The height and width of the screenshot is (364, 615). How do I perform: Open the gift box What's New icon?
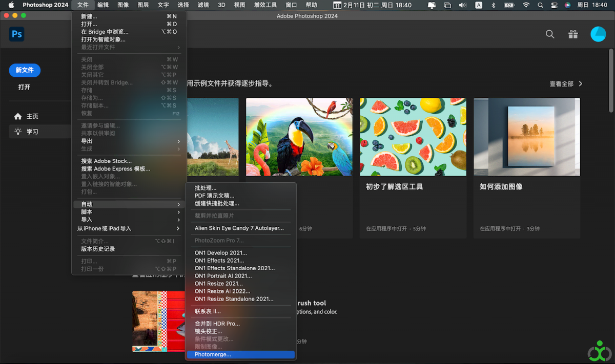pos(573,34)
